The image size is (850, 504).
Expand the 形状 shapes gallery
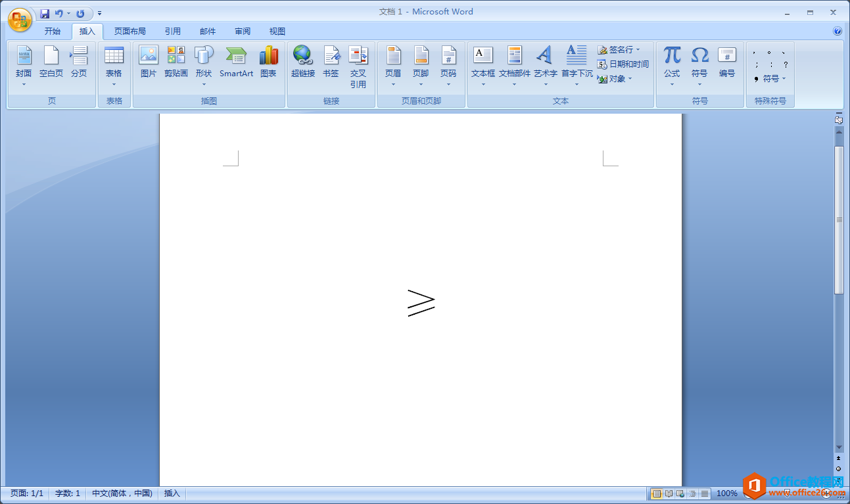click(x=204, y=66)
